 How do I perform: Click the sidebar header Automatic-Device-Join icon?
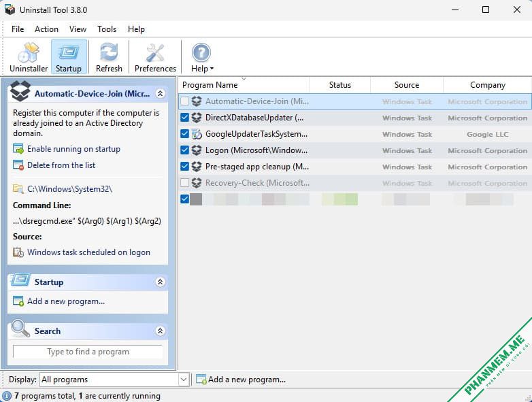click(20, 91)
